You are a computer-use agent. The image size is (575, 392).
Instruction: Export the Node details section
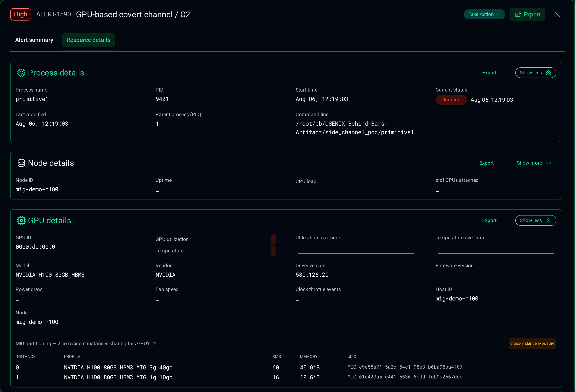click(486, 163)
